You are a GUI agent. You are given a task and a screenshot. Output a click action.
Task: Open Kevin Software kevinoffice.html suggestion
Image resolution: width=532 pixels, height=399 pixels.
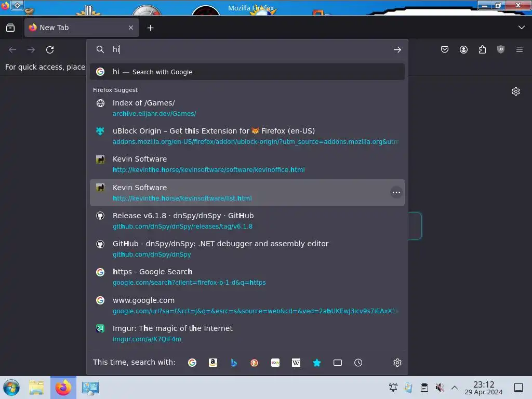coord(247,164)
